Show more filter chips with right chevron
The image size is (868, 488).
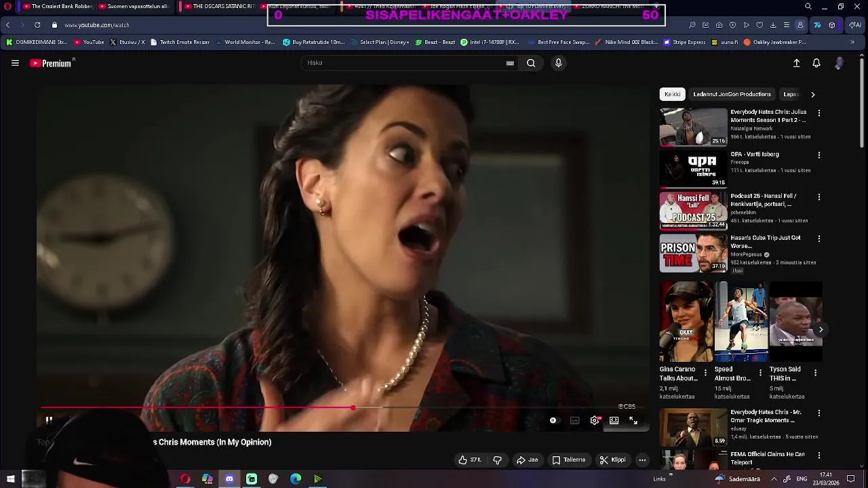point(813,94)
